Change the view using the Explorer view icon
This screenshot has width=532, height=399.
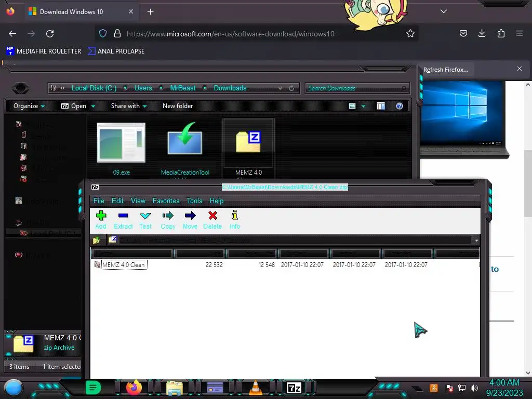(352, 106)
